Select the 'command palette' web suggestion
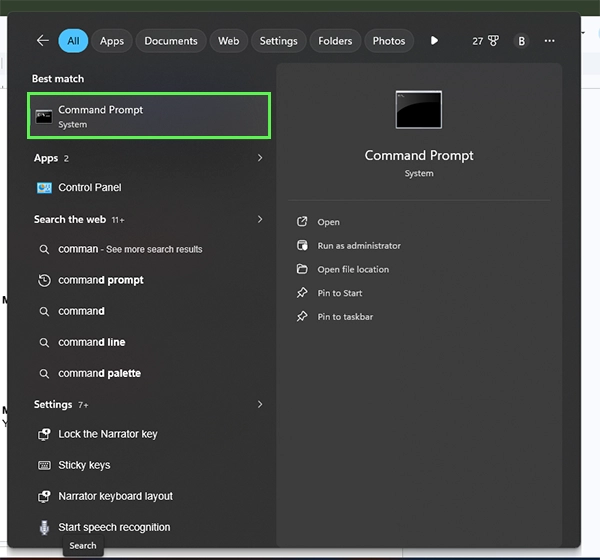Screen dimensions: 600x560 pos(149,373)
